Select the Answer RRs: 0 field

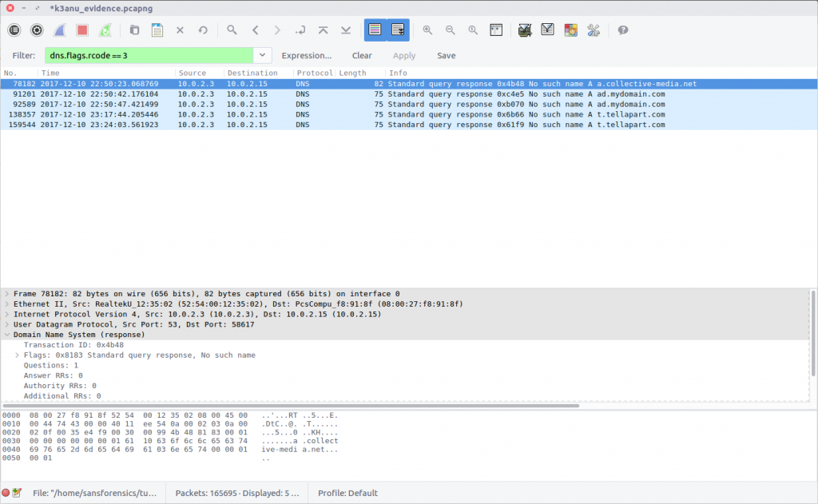click(53, 375)
